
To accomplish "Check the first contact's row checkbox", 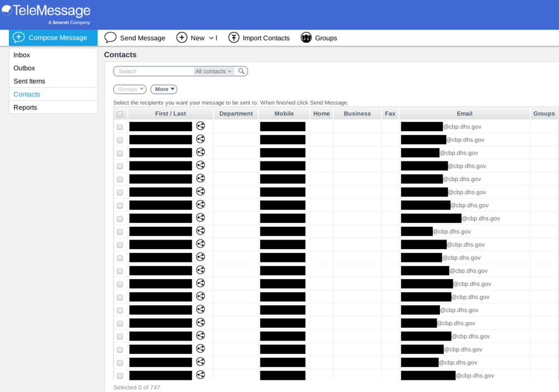I will [120, 127].
